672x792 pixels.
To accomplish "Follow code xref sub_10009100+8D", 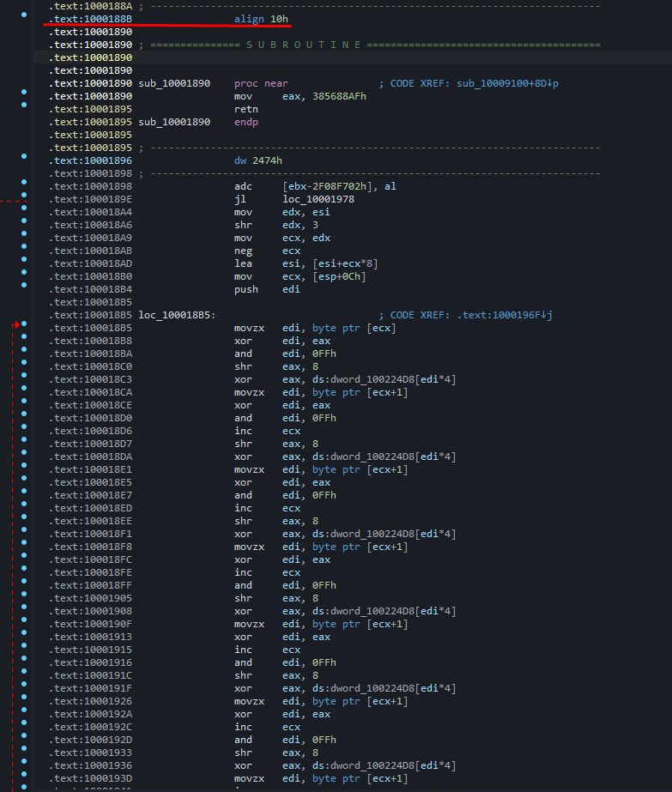I will [497, 83].
